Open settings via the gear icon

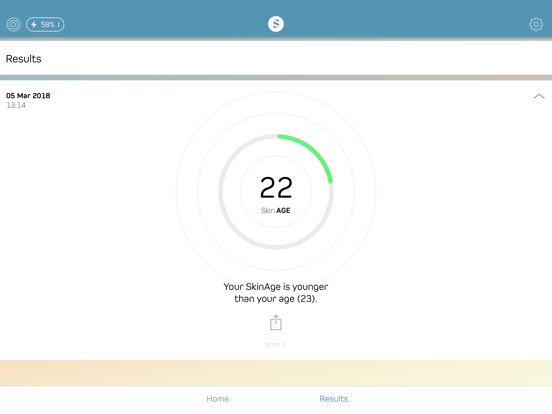536,24
